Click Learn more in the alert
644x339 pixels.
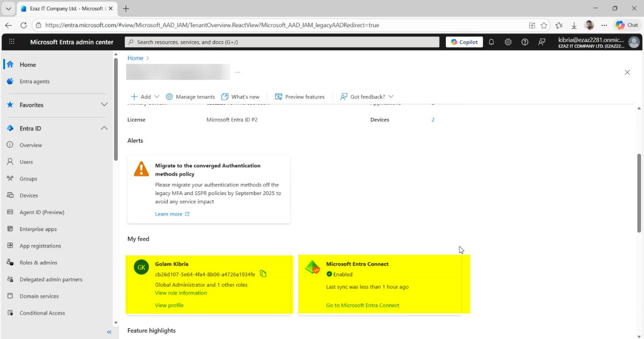click(172, 214)
